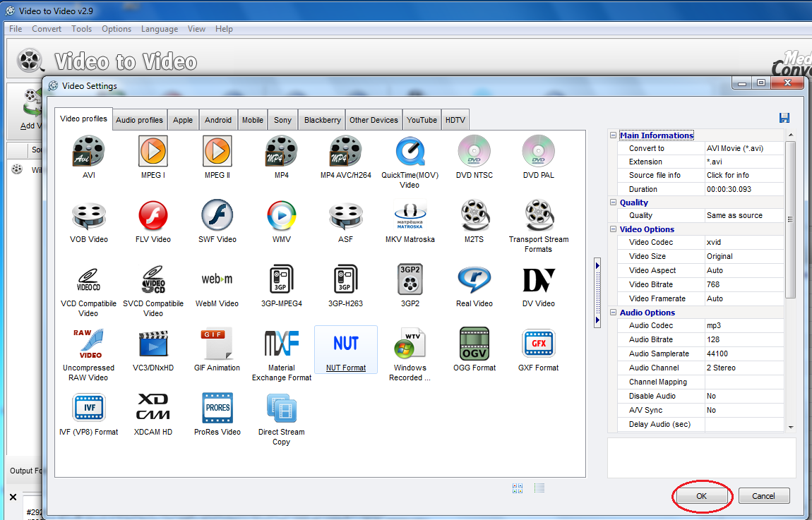Image resolution: width=812 pixels, height=520 pixels.
Task: Open the YouTube profiles tab
Action: pos(422,120)
